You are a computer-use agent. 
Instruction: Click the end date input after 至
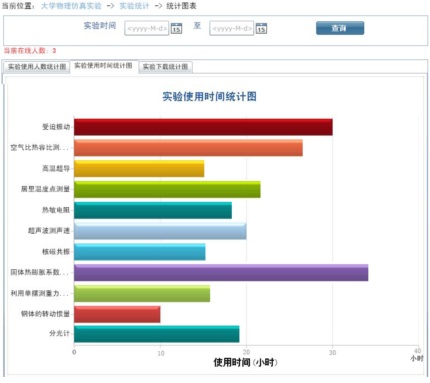tap(232, 28)
